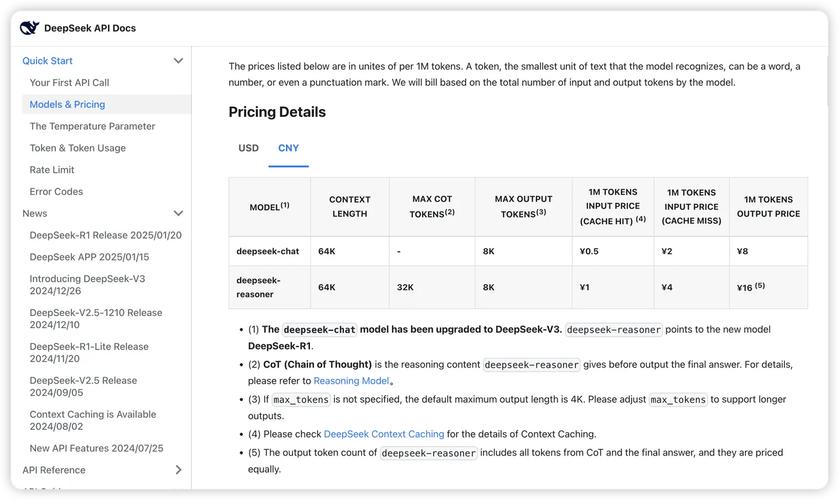This screenshot has height=500, width=839.
Task: Collapse the Quick Start section chevron
Action: (178, 61)
